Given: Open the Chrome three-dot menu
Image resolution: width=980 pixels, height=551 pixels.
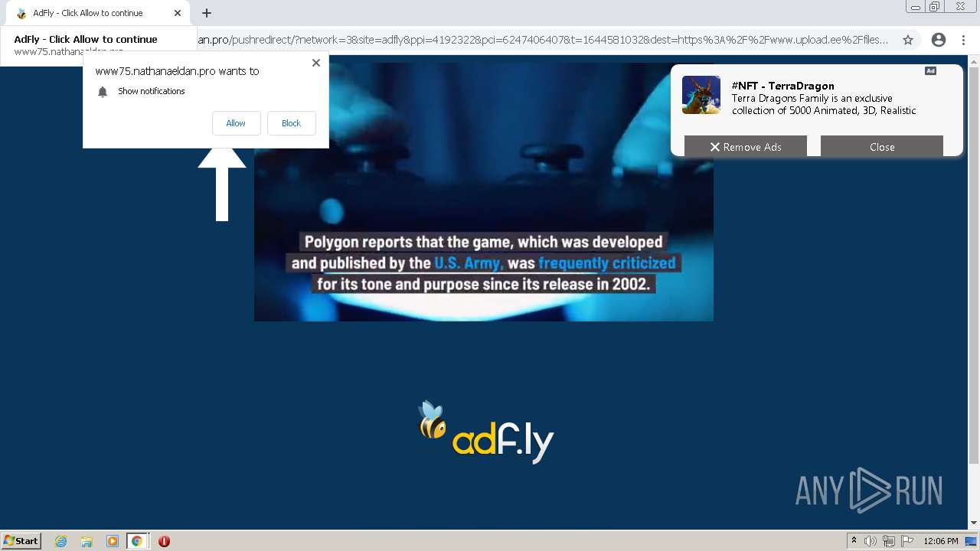Looking at the screenshot, I should (965, 40).
